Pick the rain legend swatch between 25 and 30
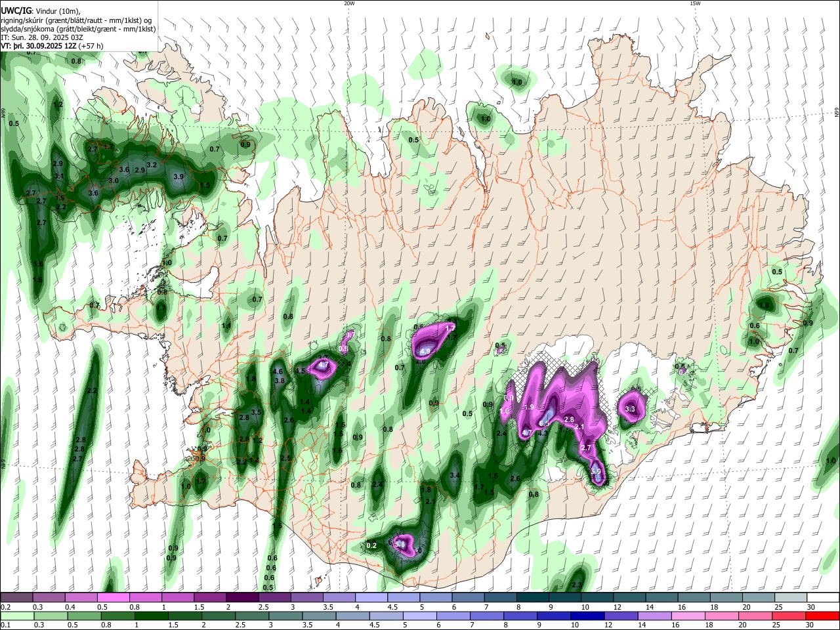Viewport: 840px width, 630px height. [x=790, y=616]
